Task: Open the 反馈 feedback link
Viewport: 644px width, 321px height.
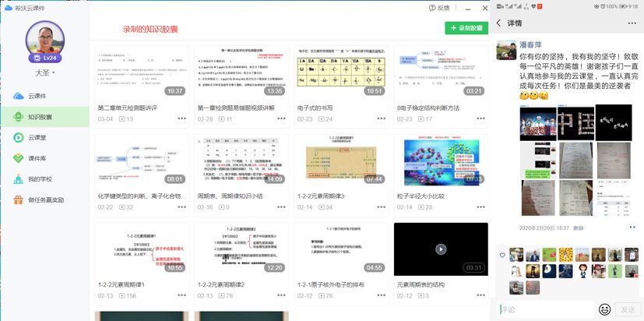Action: click(439, 7)
